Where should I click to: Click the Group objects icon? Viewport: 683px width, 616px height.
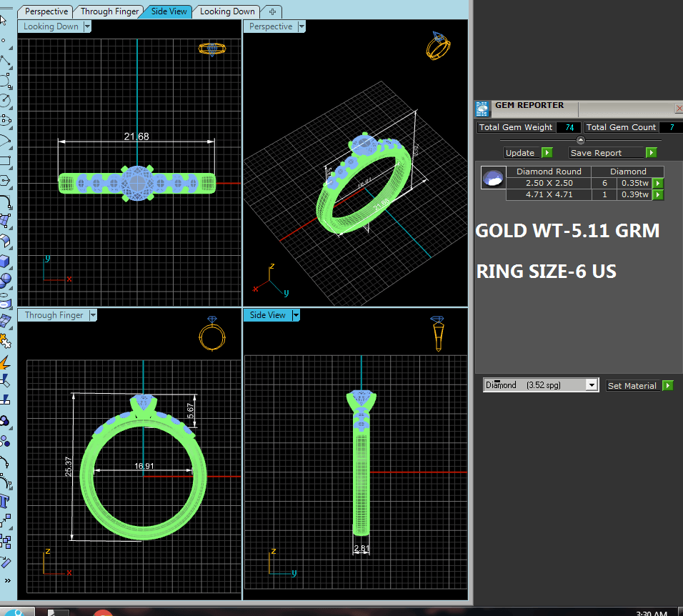tap(5, 422)
